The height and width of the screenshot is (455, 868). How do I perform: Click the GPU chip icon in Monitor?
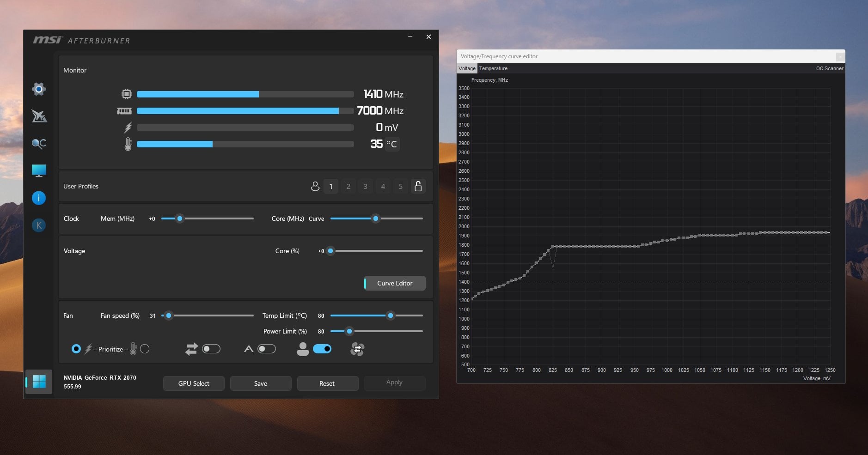[x=126, y=94]
